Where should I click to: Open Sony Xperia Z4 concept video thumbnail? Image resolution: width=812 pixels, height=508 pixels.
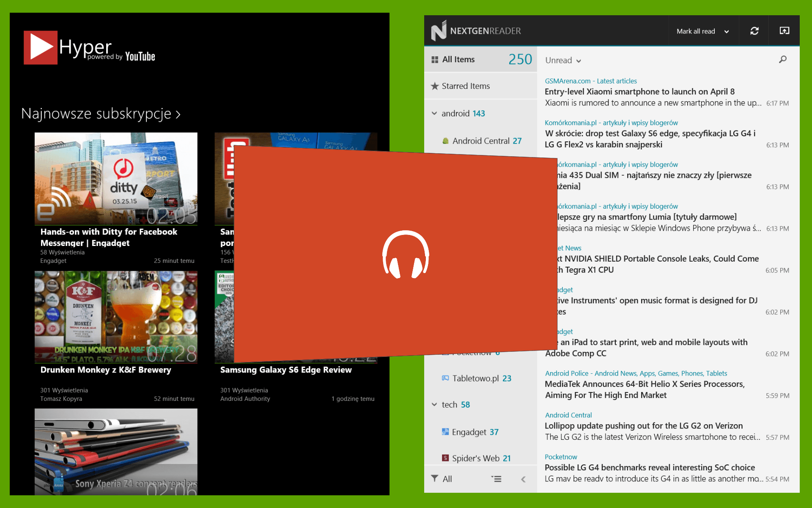point(116,451)
